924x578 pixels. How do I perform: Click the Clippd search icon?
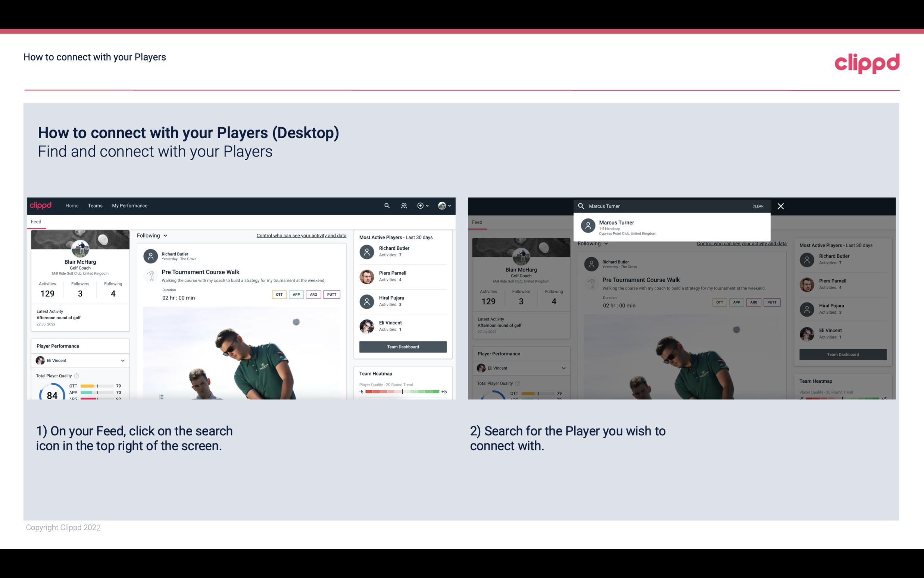coord(386,206)
